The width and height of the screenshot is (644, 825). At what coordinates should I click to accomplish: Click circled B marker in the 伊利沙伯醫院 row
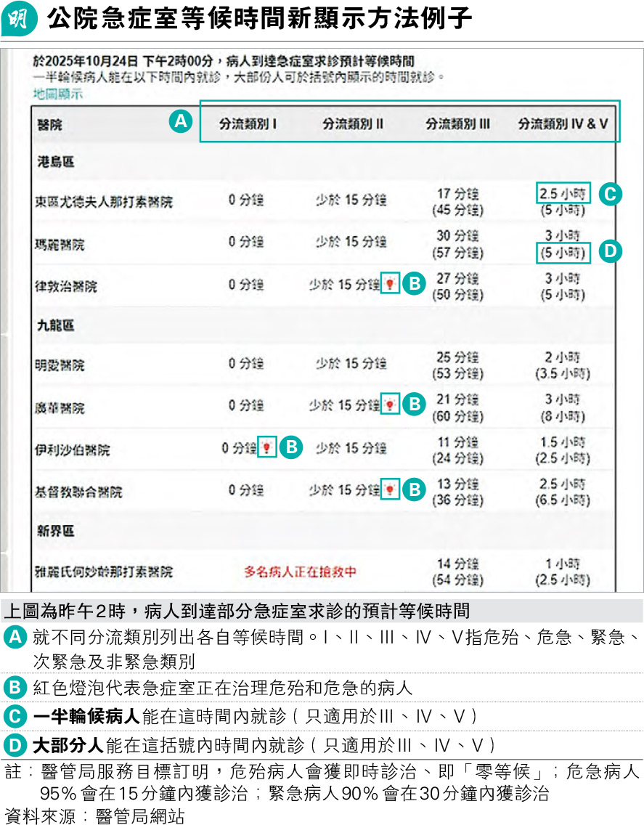click(290, 447)
